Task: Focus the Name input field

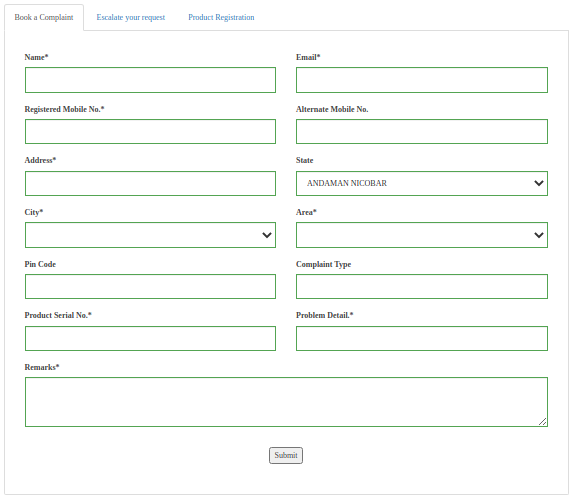Action: (x=150, y=80)
